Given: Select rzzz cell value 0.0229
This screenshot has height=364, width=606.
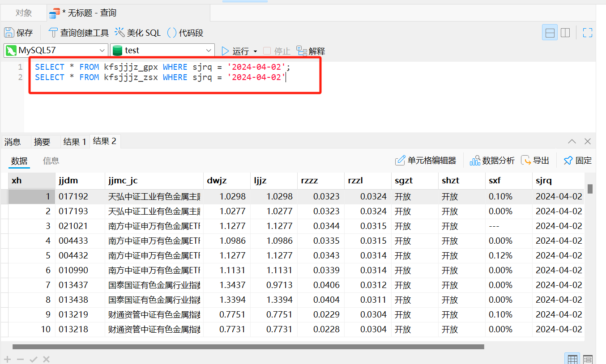Looking at the screenshot, I should click(x=320, y=314).
